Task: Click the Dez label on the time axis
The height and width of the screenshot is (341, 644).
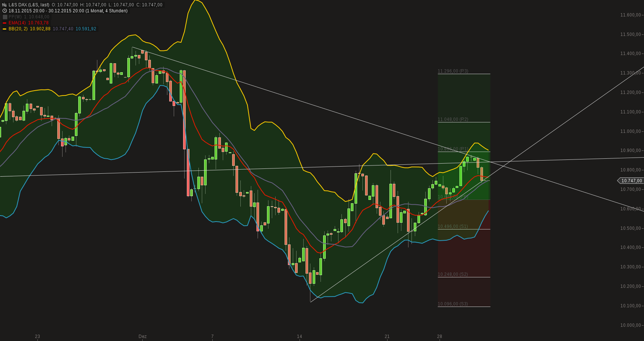Action: pyautogui.click(x=143, y=337)
